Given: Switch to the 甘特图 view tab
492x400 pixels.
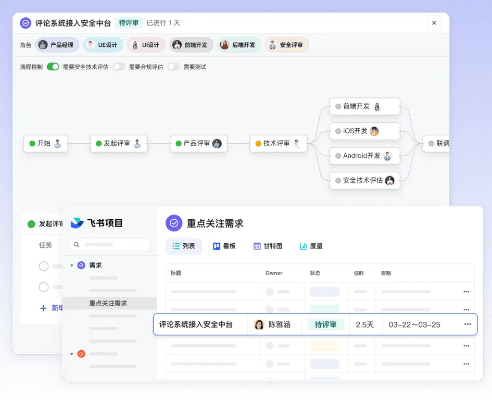Looking at the screenshot, I should [x=268, y=246].
